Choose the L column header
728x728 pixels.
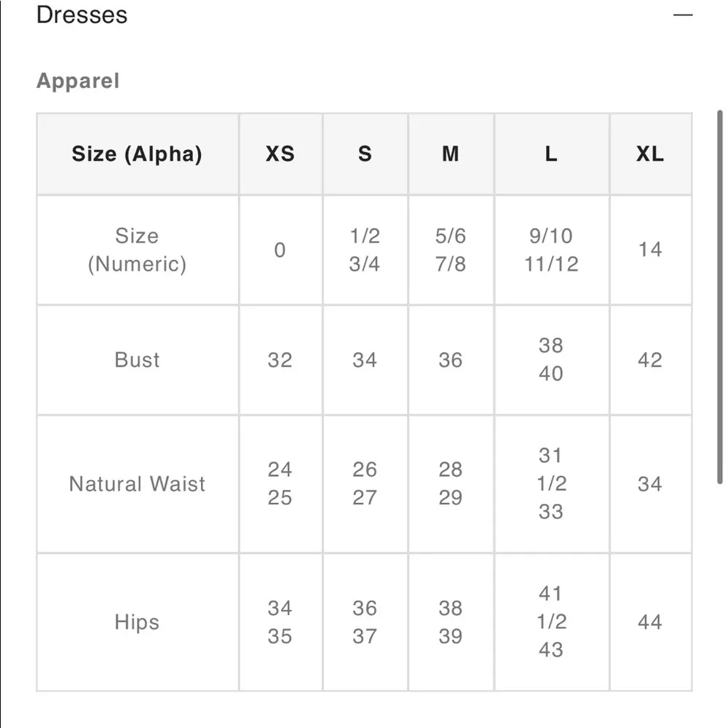click(551, 154)
